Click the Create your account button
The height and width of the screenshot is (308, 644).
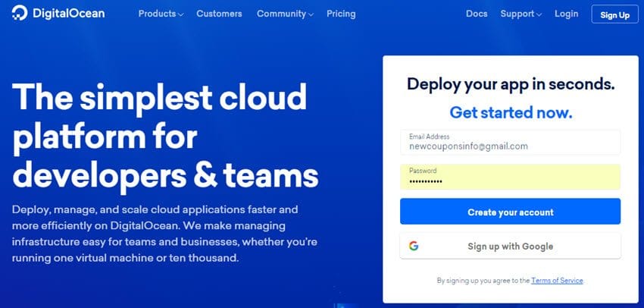(510, 212)
